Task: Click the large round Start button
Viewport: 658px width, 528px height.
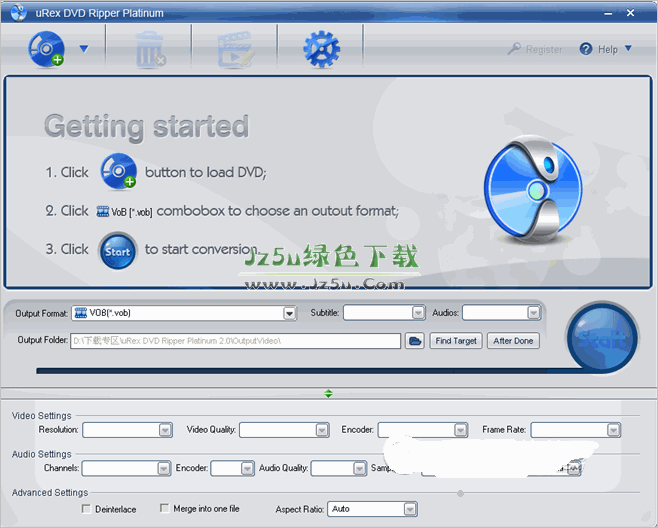Action: pos(602,337)
